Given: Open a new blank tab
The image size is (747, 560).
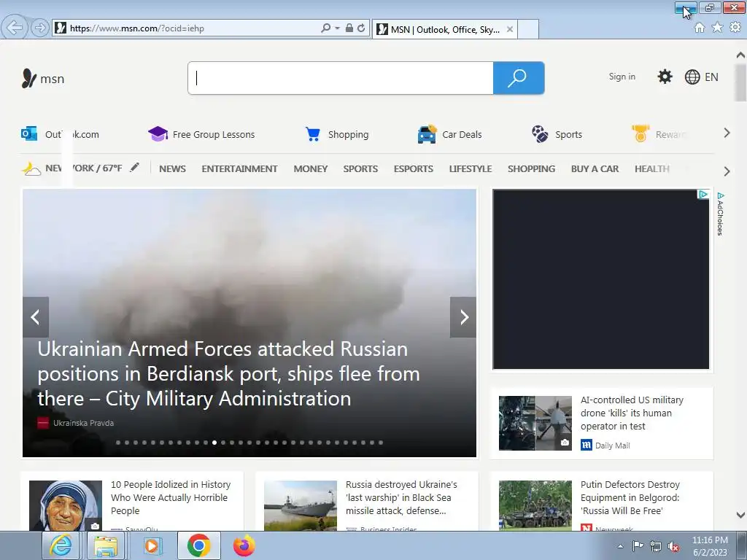Looking at the screenshot, I should [x=528, y=29].
